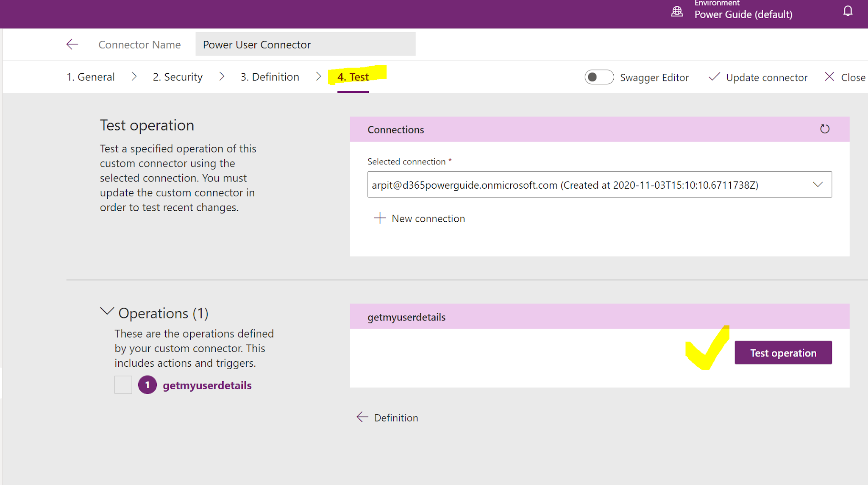
Task: Click the refresh icon in Connections header
Action: 824,129
